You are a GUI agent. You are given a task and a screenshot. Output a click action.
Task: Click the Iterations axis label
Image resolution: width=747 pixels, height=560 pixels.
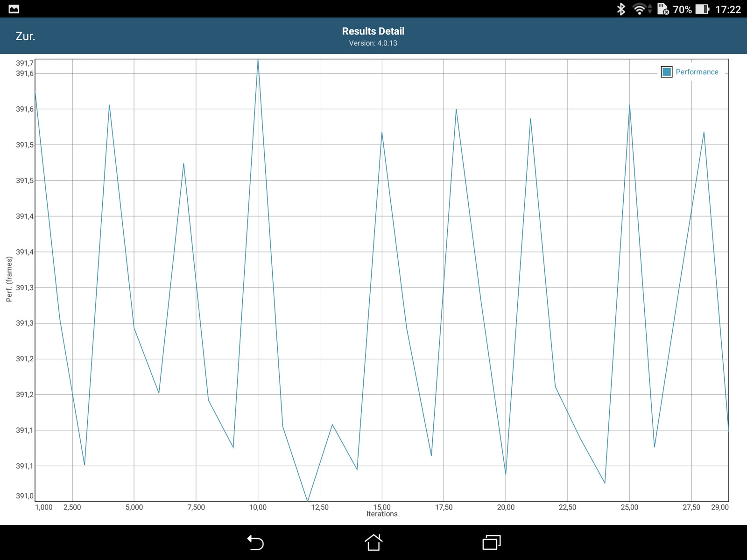click(382, 514)
